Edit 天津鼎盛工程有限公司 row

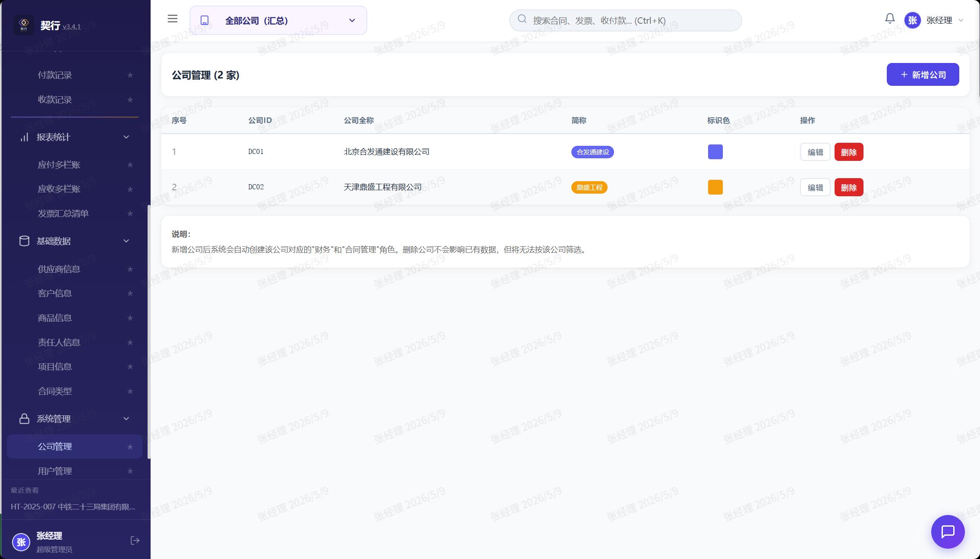[x=815, y=187]
